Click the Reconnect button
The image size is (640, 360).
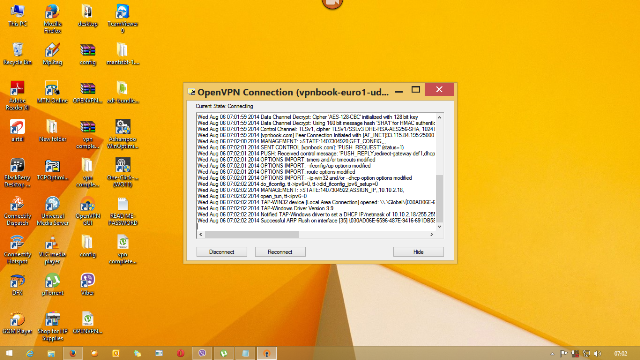click(x=280, y=252)
